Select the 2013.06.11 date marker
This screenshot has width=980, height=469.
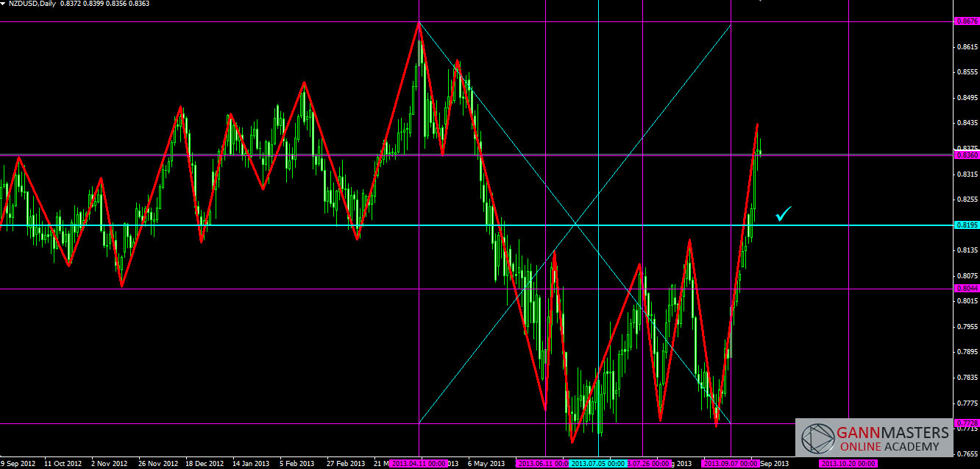542,464
